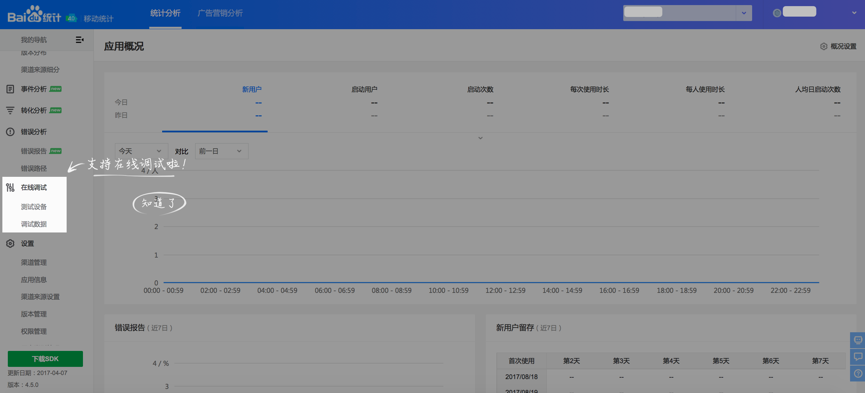Select the 每人使用时长 metric tab
Screen dimensions: 865x393
point(706,89)
